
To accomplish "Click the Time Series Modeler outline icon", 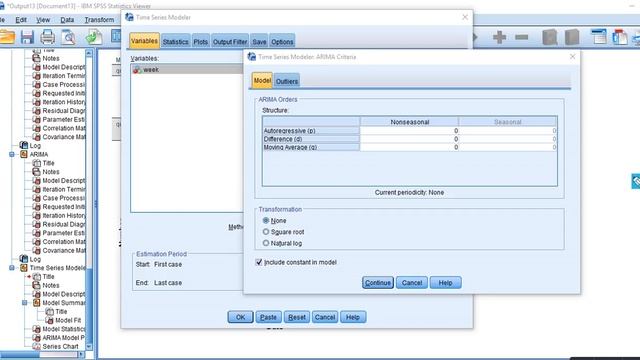I will (x=24, y=268).
